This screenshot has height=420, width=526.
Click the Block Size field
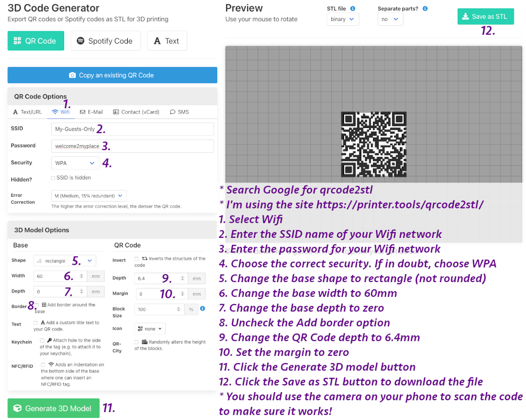click(159, 309)
